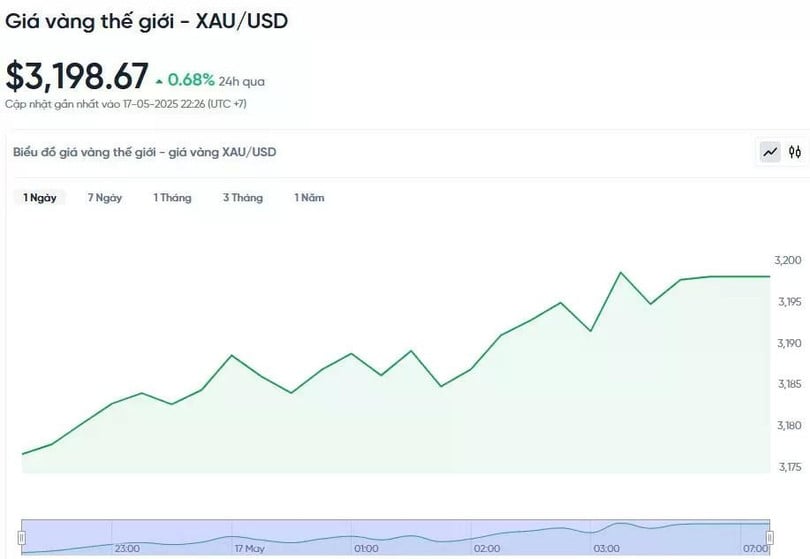Click the 3,200 price axis label
The height and width of the screenshot is (559, 810).
[x=788, y=260]
